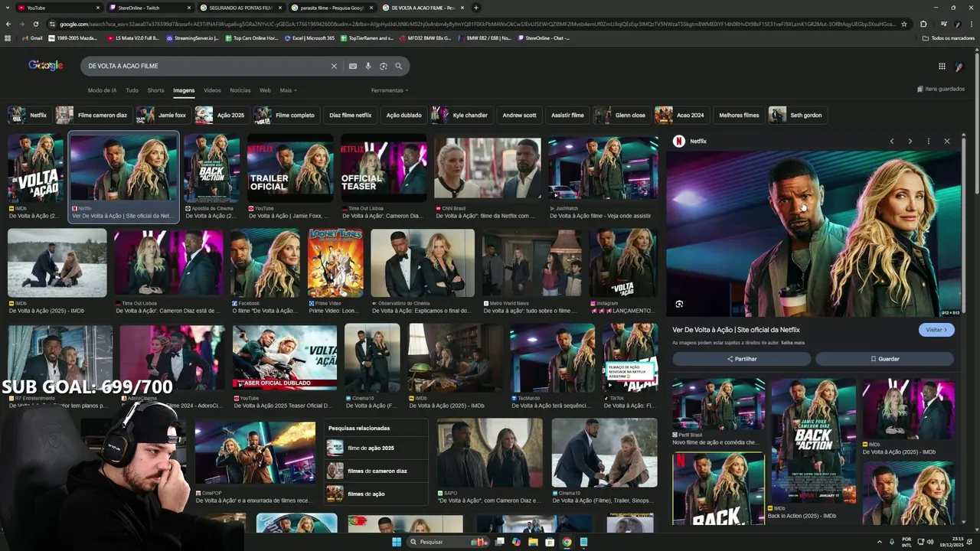Open the Gmail bookmark

pyautogui.click(x=31, y=37)
